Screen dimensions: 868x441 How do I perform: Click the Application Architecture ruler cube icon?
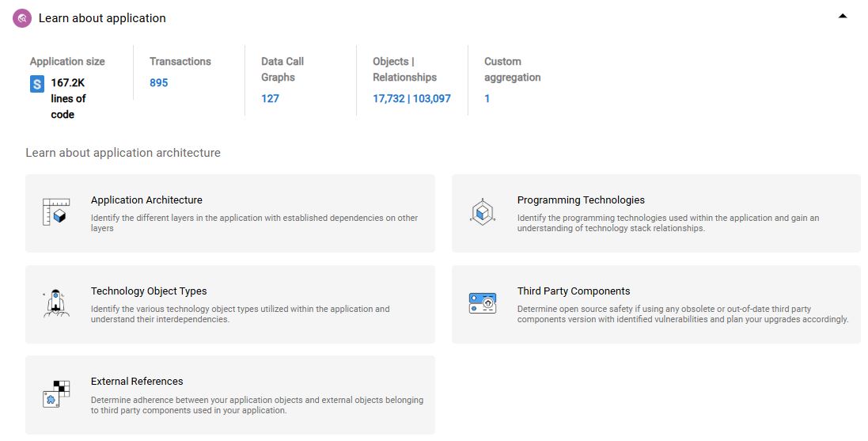tap(56, 212)
